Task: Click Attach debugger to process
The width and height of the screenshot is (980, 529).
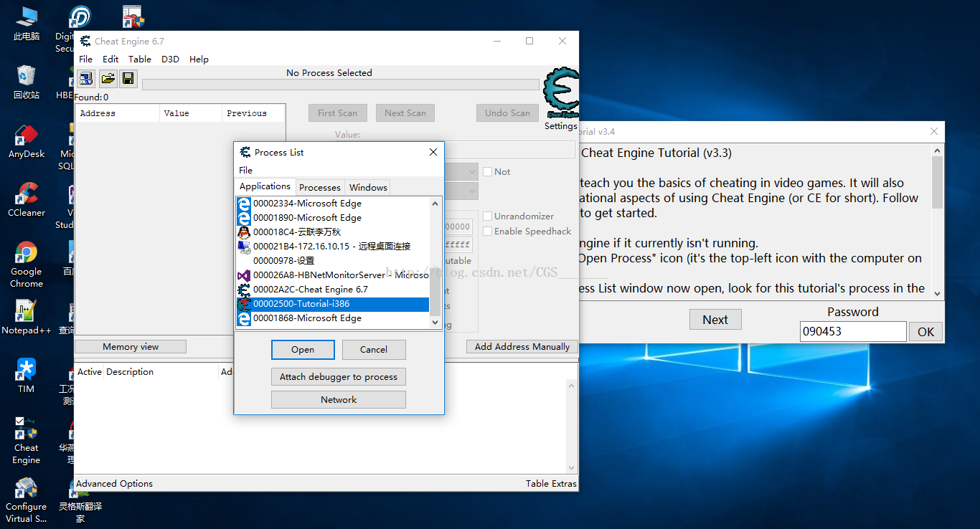Action: 339,377
